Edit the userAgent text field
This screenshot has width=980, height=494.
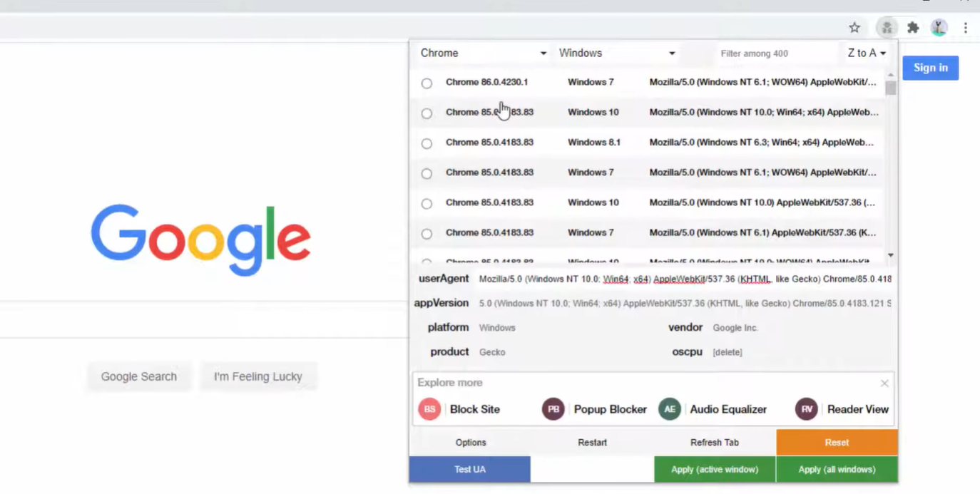685,279
